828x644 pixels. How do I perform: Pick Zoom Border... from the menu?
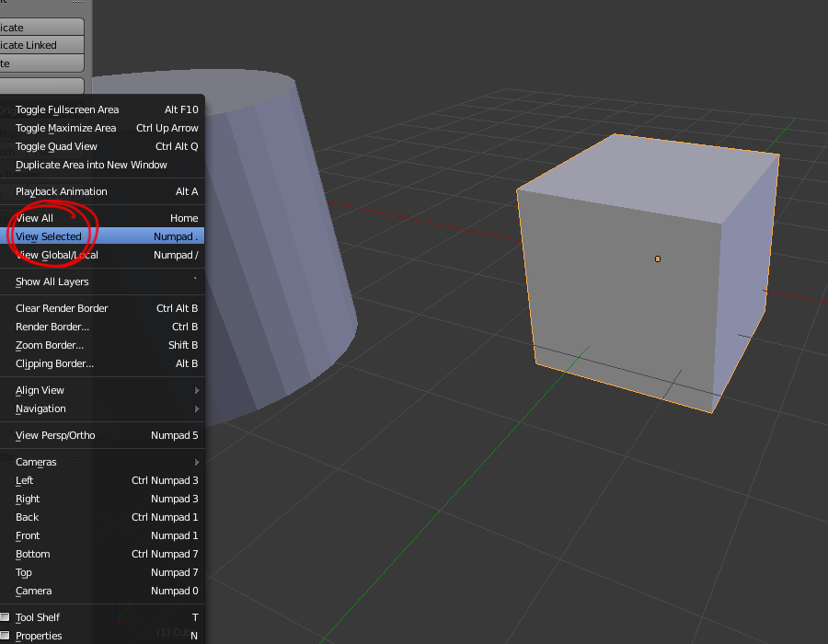(x=102, y=345)
